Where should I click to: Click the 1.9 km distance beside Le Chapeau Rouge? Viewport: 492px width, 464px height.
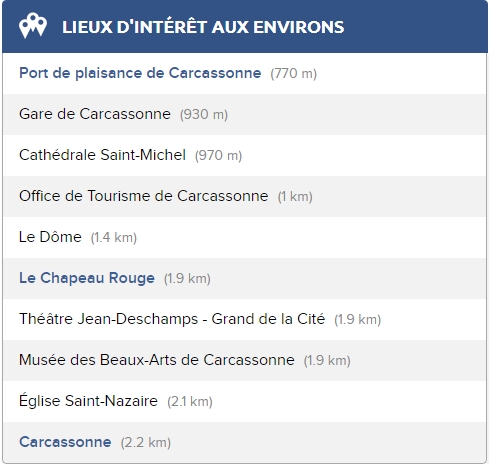(187, 279)
